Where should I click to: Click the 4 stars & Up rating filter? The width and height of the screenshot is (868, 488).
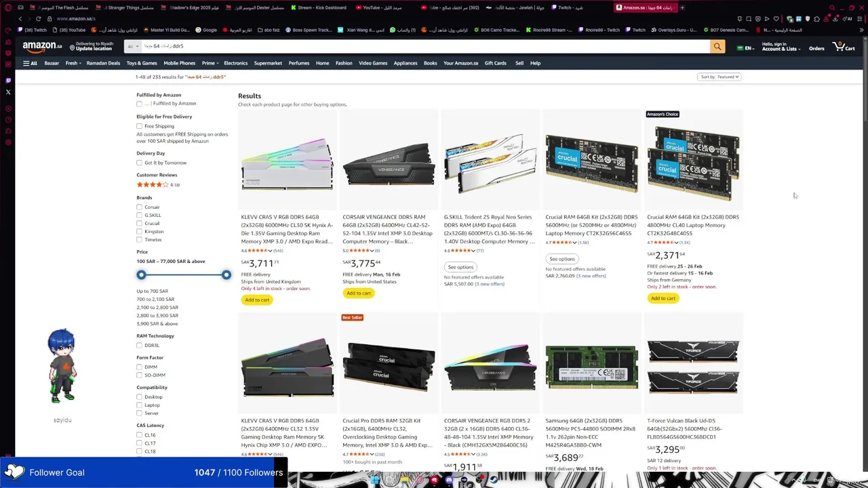[158, 184]
